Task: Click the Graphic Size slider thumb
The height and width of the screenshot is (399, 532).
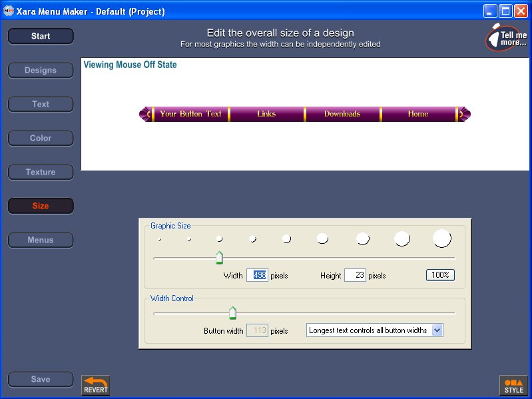Action: [x=219, y=258]
